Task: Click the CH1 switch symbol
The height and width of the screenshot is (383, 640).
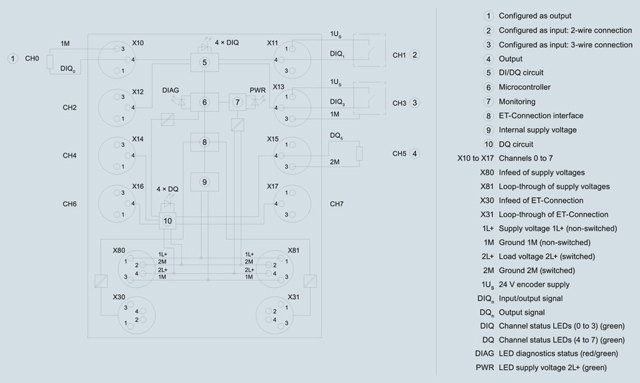Action: pyautogui.click(x=370, y=50)
